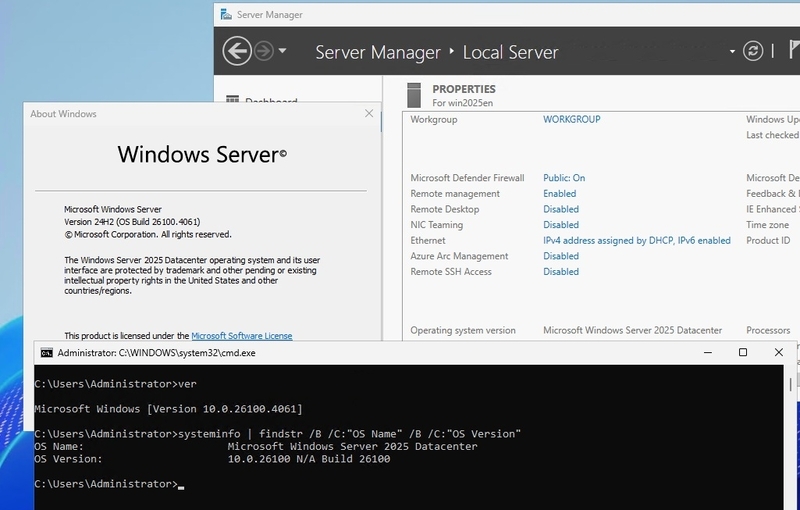Maximize the cmd.exe window

tap(743, 352)
